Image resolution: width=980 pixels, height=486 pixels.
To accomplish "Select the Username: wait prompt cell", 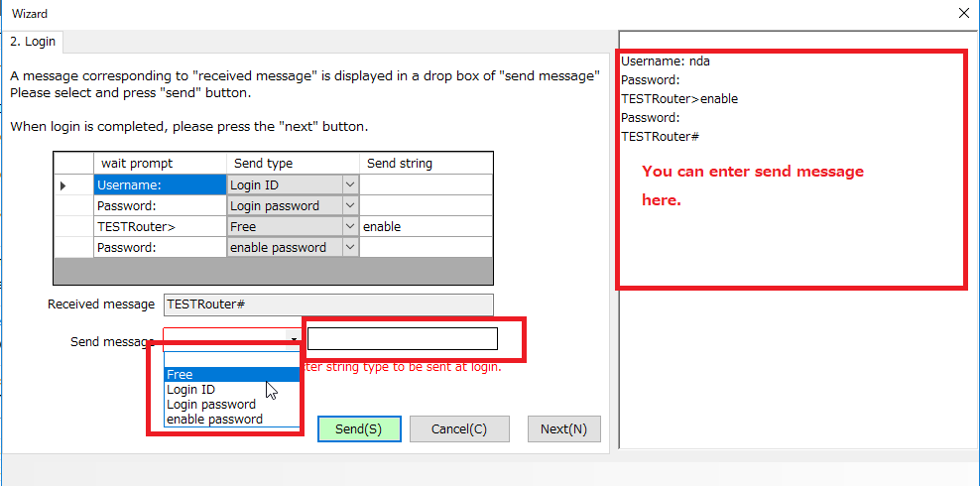I will click(160, 184).
